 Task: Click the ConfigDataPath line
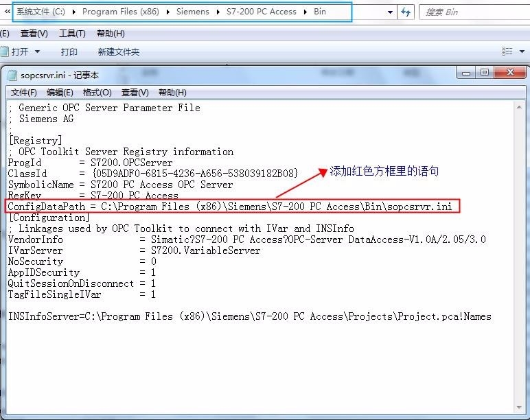[x=230, y=206]
